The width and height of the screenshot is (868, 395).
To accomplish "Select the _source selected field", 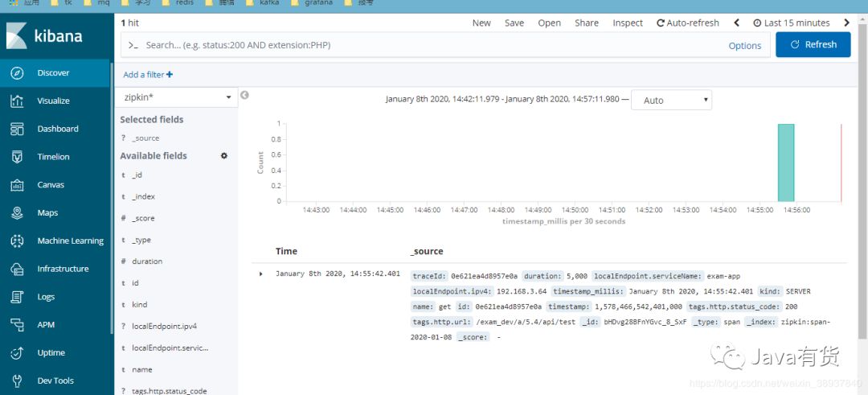I will tap(145, 138).
